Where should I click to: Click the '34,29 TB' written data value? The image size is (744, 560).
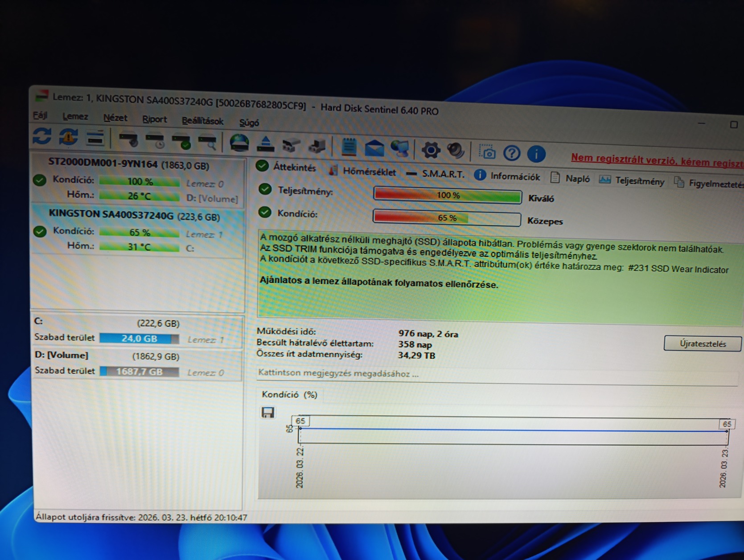click(x=416, y=356)
